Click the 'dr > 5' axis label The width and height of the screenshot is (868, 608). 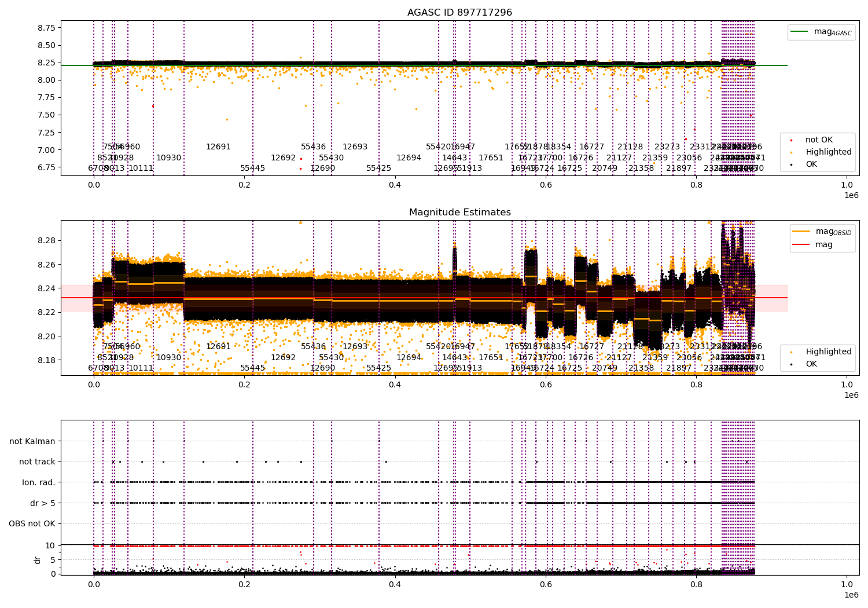43,503
